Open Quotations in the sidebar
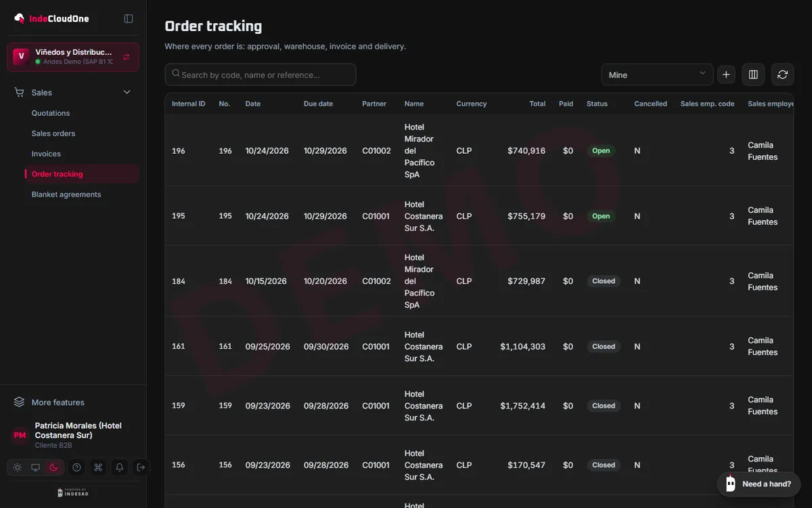This screenshot has width=812, height=508. (x=51, y=113)
